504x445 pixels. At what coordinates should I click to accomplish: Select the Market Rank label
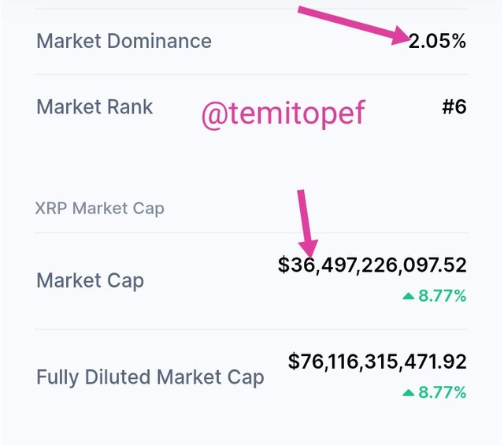(94, 106)
